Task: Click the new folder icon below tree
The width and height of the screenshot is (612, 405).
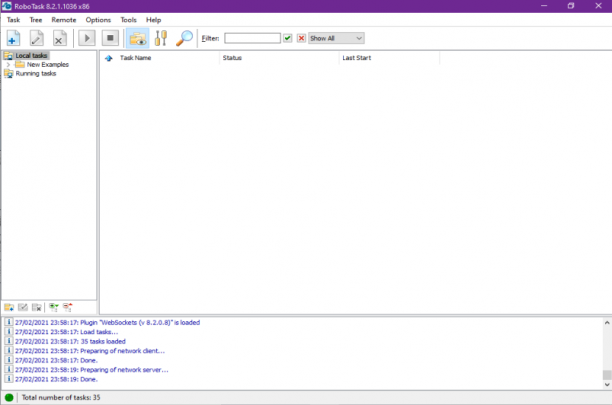Action: (x=9, y=307)
